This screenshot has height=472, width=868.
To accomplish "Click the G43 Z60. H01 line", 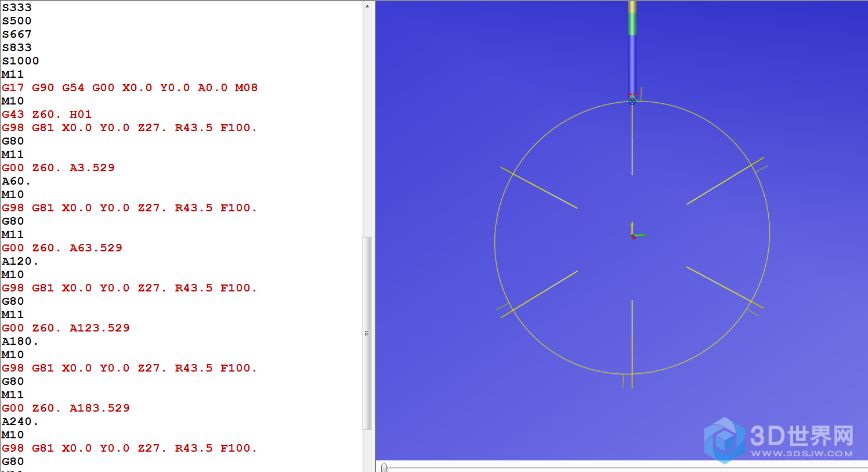I will [x=46, y=114].
